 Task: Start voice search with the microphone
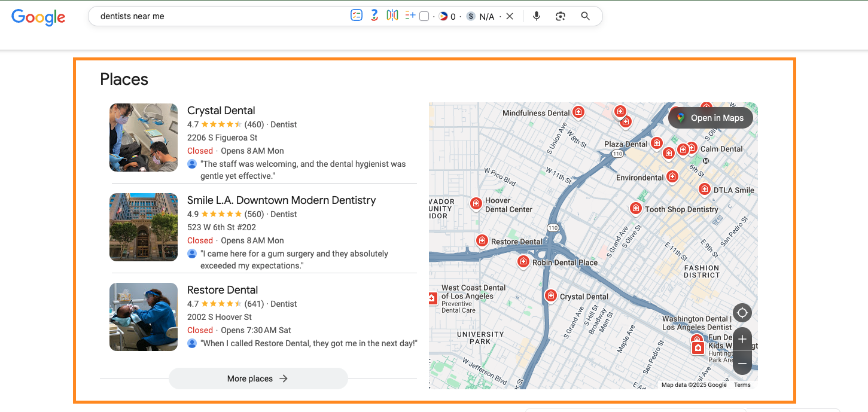pyautogui.click(x=537, y=17)
